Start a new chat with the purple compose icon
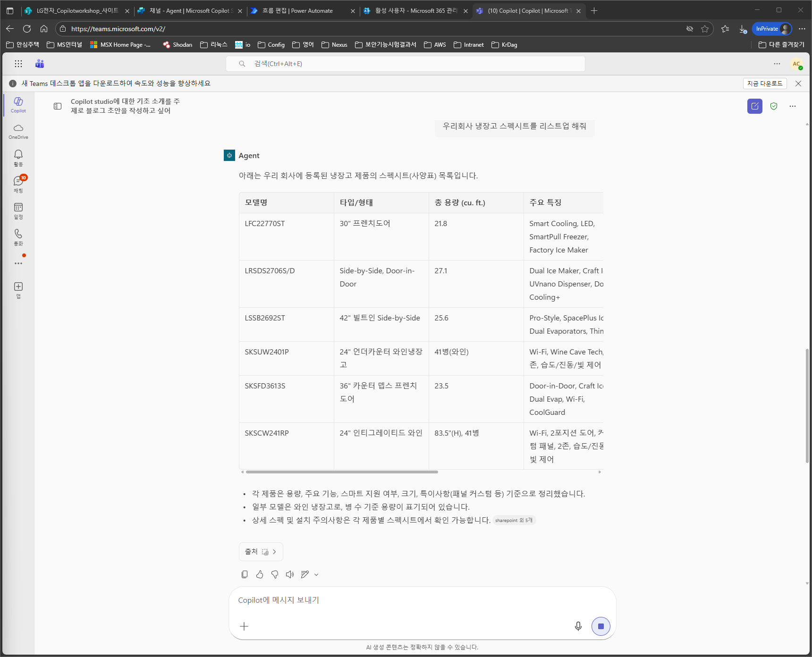Viewport: 812px width, 657px height. click(x=755, y=106)
